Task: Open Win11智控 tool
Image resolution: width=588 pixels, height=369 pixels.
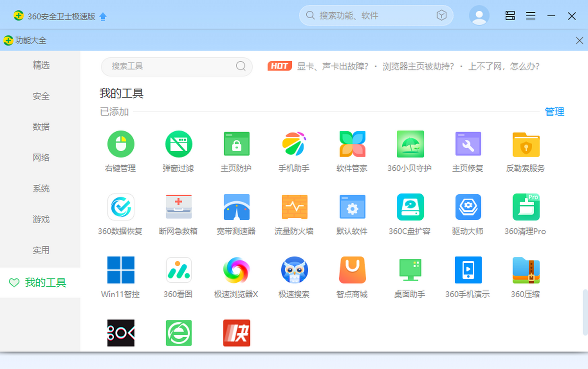Action: coord(121,270)
